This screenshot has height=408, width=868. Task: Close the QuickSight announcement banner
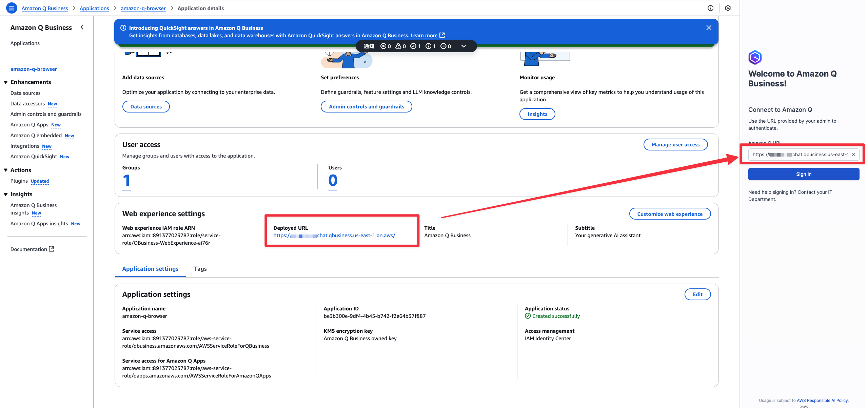709,28
